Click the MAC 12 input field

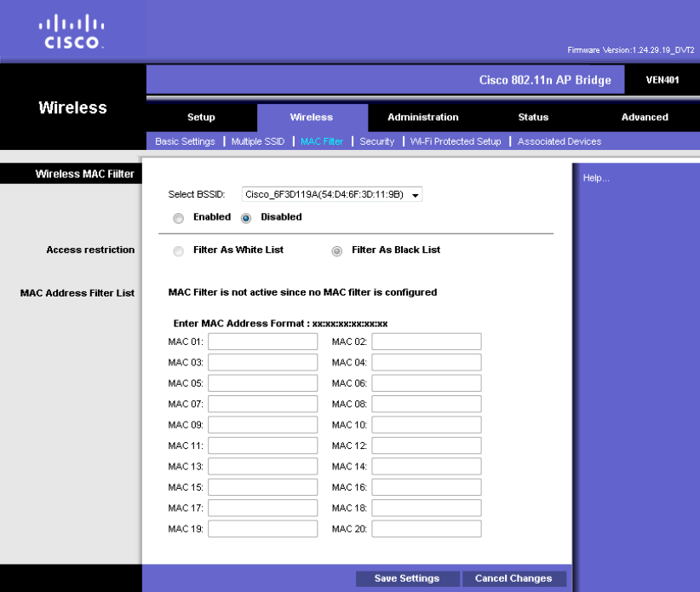(427, 445)
